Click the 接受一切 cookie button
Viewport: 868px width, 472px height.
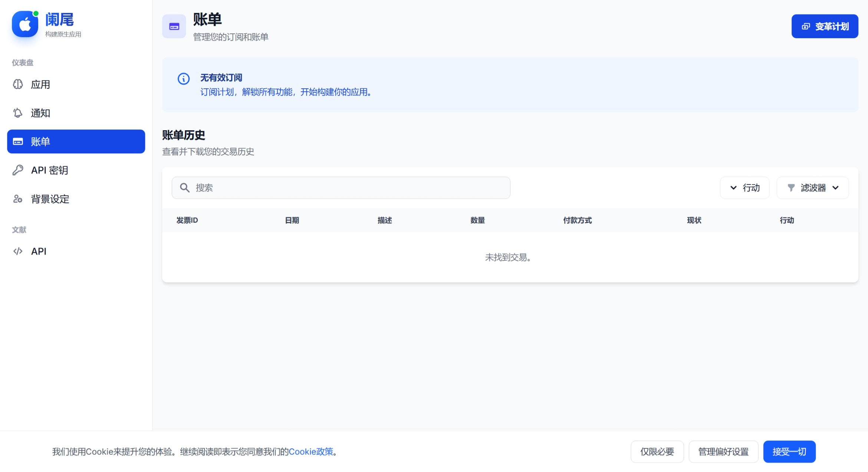pyautogui.click(x=789, y=452)
